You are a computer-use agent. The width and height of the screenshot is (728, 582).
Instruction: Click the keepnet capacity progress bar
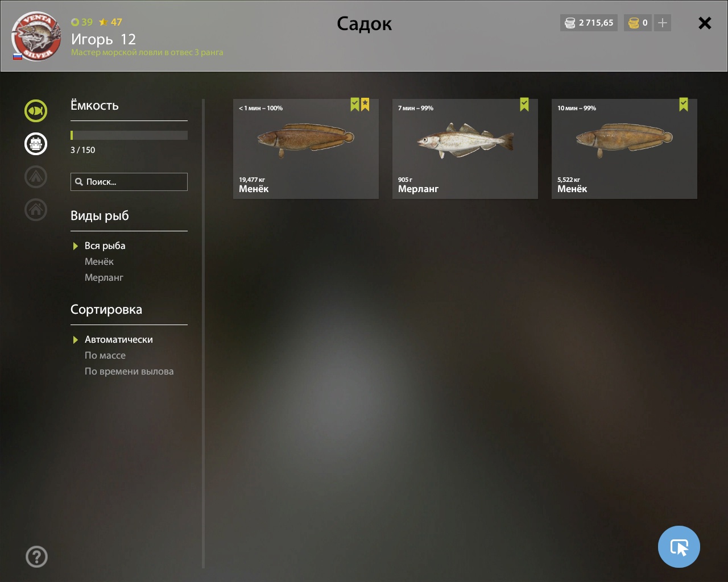click(x=129, y=135)
